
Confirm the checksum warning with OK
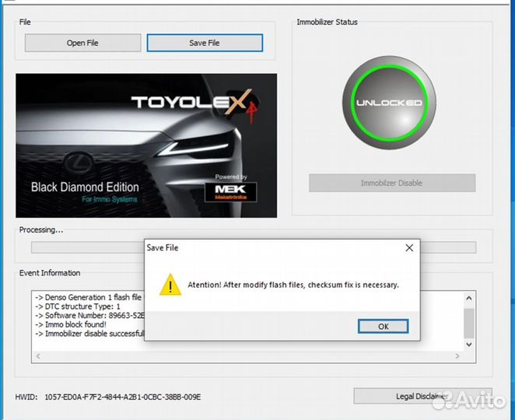point(383,327)
